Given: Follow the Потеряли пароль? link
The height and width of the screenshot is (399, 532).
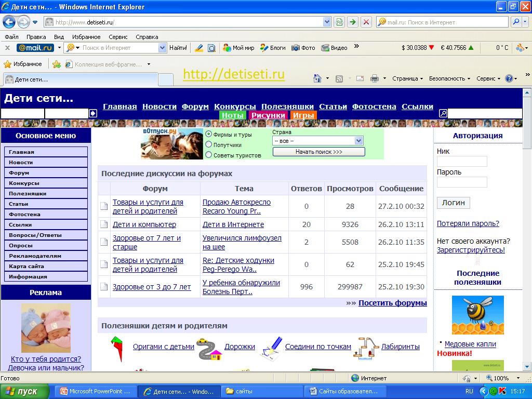Looking at the screenshot, I should [468, 223].
